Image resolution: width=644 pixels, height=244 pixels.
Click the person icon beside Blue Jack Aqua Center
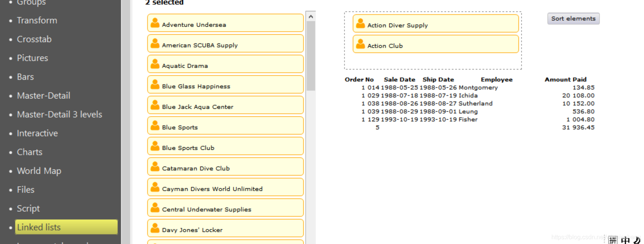[155, 105]
